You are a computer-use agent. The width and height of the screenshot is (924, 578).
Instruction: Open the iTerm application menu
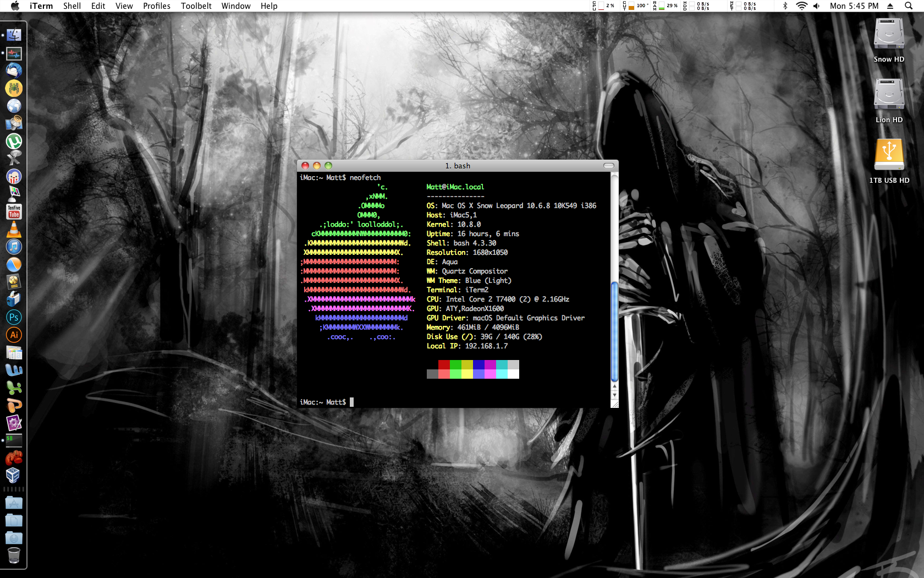pos(41,6)
